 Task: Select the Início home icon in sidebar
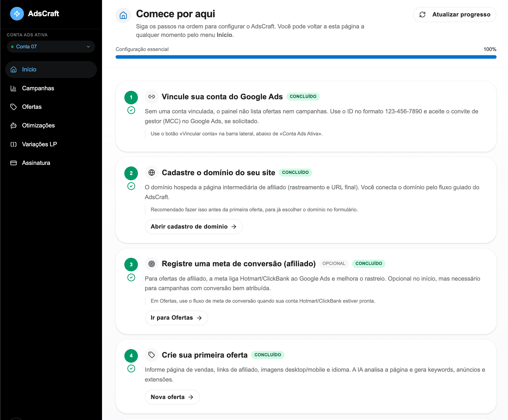pyautogui.click(x=14, y=69)
